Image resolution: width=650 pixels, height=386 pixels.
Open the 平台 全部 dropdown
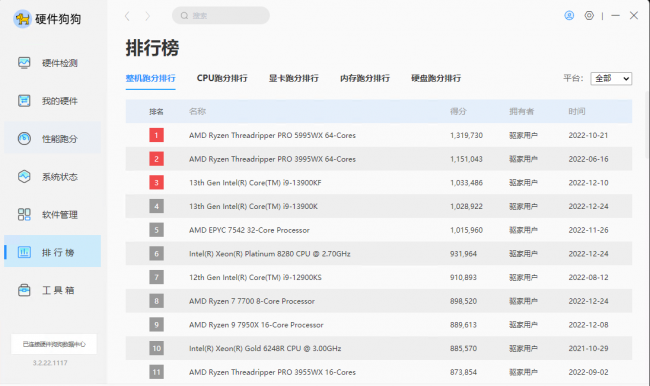pyautogui.click(x=611, y=78)
